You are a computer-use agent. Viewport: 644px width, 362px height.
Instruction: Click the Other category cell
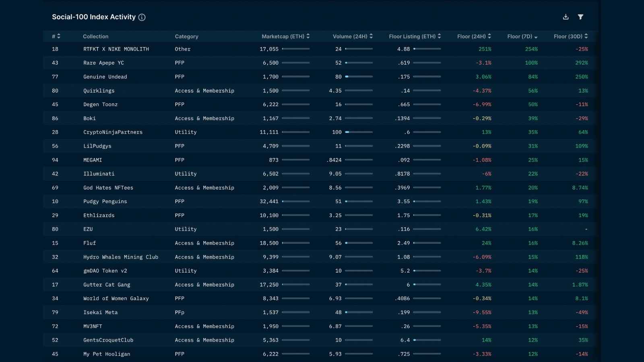coord(183,49)
